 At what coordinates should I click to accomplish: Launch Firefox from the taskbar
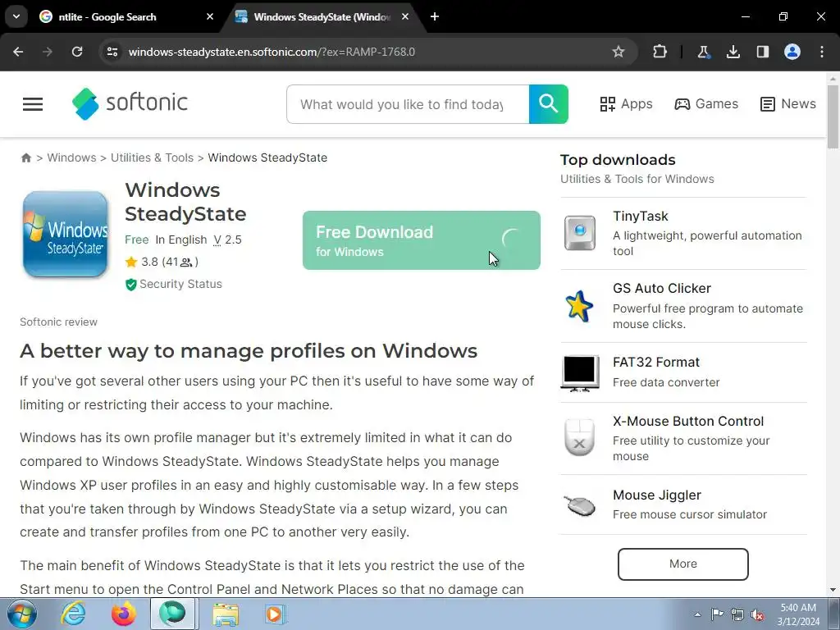click(123, 614)
